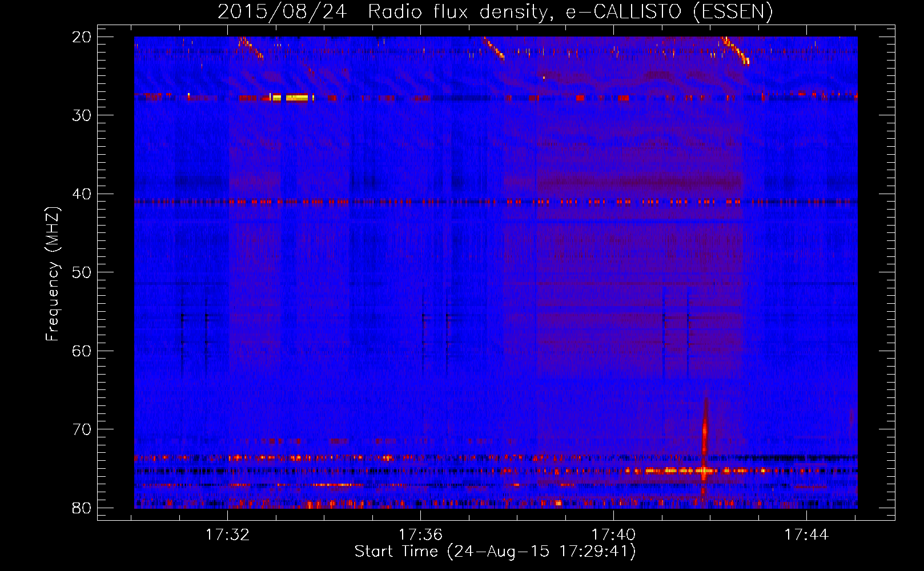
Task: Click the 17:40 time tick label
Action: [613, 535]
